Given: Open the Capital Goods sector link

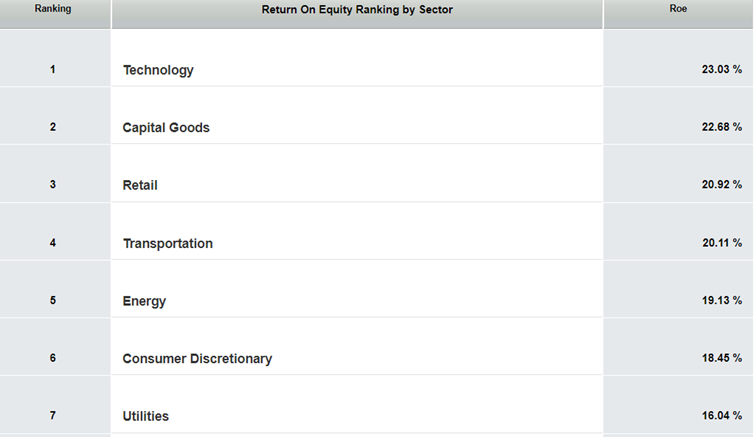Looking at the screenshot, I should pos(166,128).
